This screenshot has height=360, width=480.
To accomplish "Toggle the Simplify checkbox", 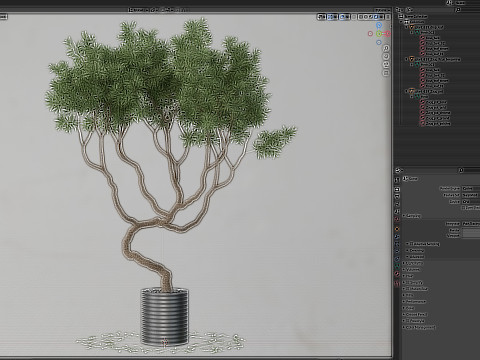I will click(408, 282).
